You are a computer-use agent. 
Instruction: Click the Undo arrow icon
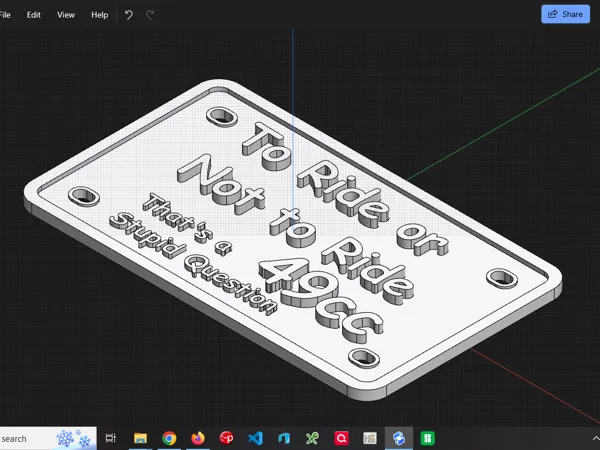tap(129, 15)
